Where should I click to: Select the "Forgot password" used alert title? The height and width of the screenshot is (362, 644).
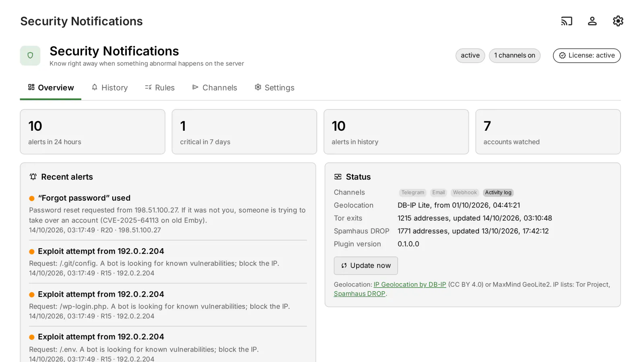pos(84,198)
